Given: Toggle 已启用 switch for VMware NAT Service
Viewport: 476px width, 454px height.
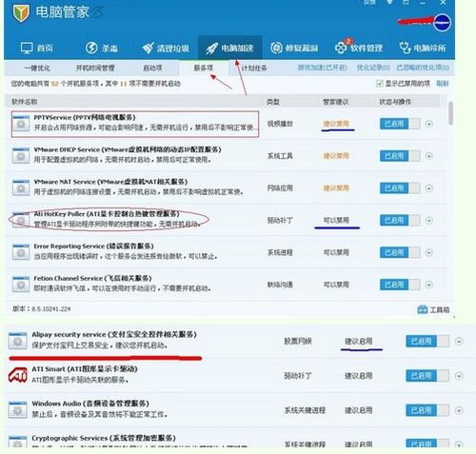Looking at the screenshot, I should click(400, 188).
